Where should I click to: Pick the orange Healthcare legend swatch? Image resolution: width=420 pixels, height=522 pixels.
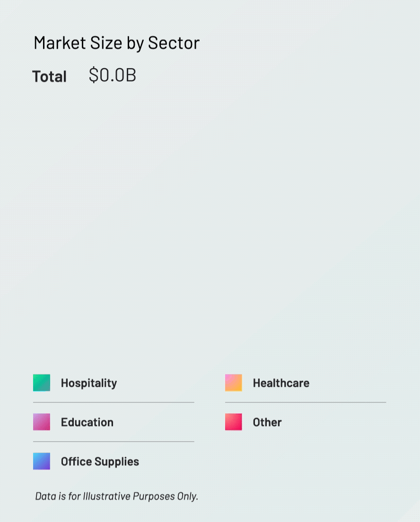[x=234, y=383]
